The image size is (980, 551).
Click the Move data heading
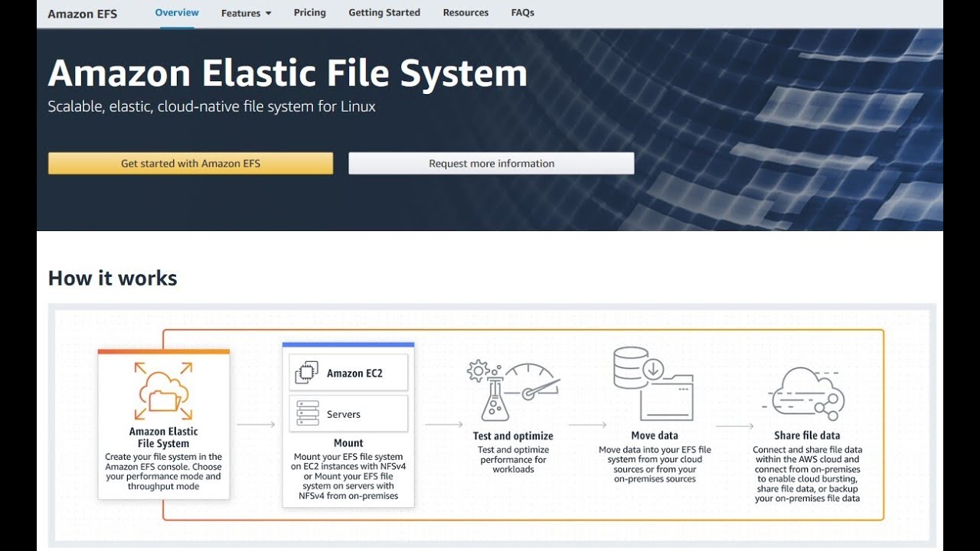[x=655, y=435]
